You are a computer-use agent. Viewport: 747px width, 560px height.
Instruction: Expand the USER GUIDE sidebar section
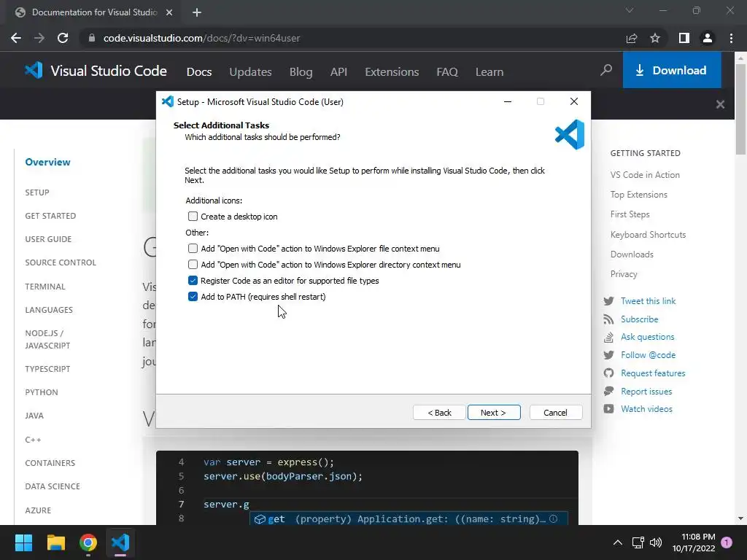click(x=48, y=239)
